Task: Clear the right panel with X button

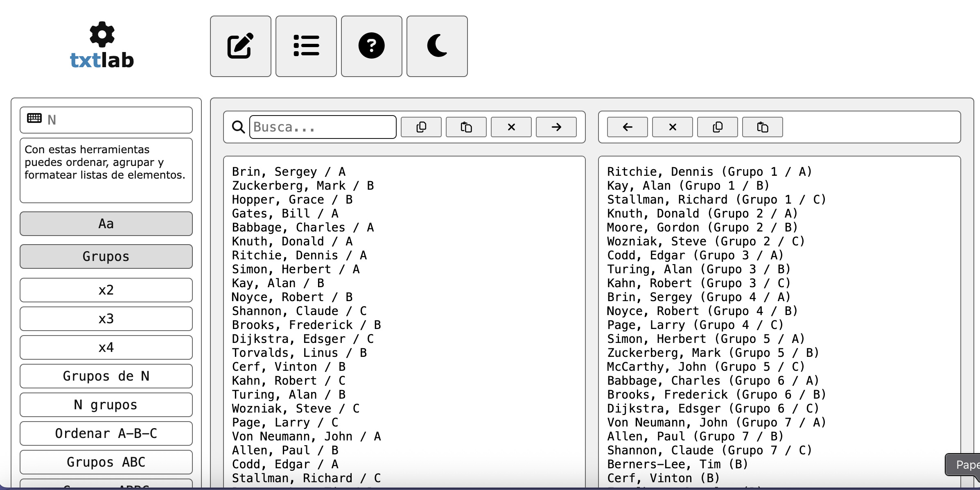Action: (x=673, y=127)
